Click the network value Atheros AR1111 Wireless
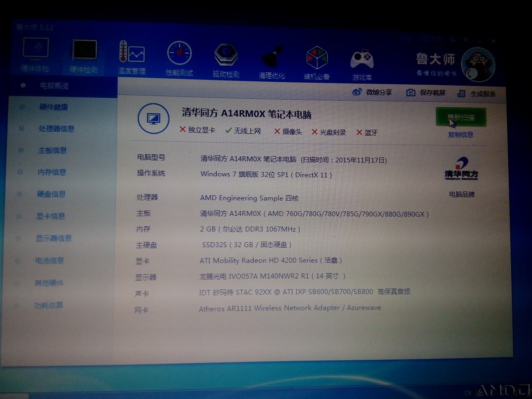 [x=290, y=308]
